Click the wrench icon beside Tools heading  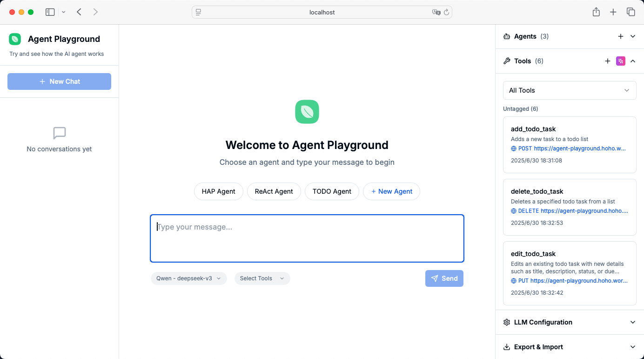pyautogui.click(x=506, y=61)
